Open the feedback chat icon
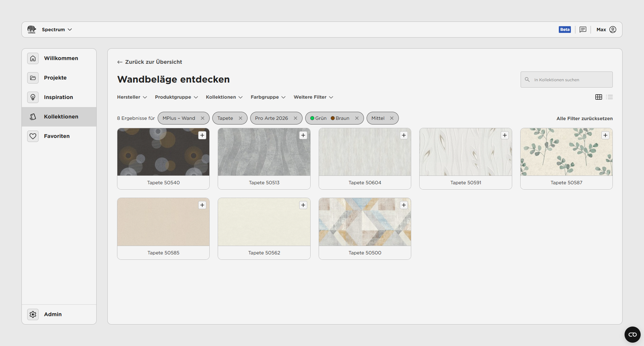Viewport: 644px width, 346px height. [x=583, y=30]
